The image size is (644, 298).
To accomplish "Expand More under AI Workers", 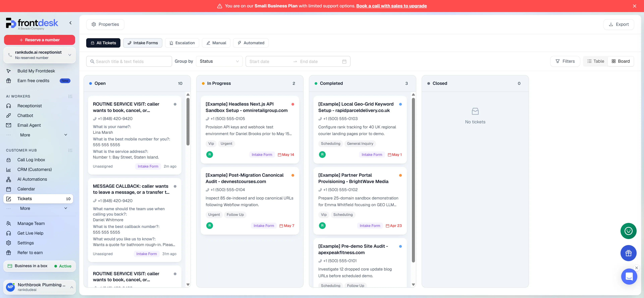I will (x=38, y=135).
